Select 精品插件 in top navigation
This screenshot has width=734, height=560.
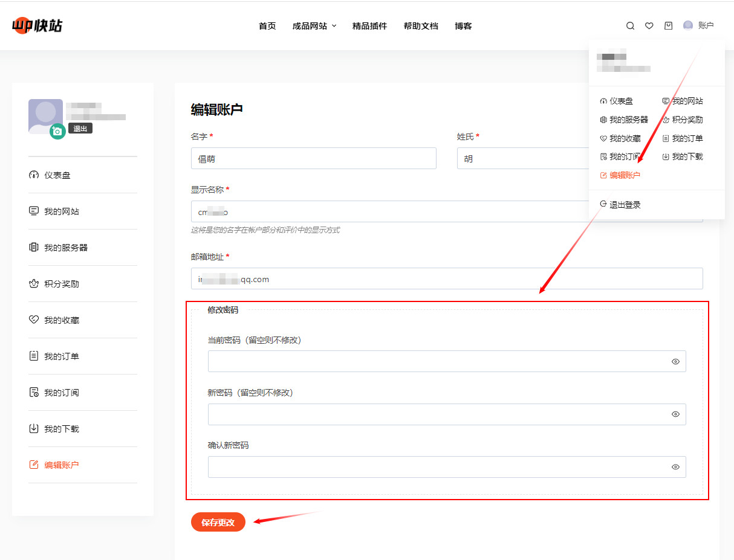pos(369,26)
